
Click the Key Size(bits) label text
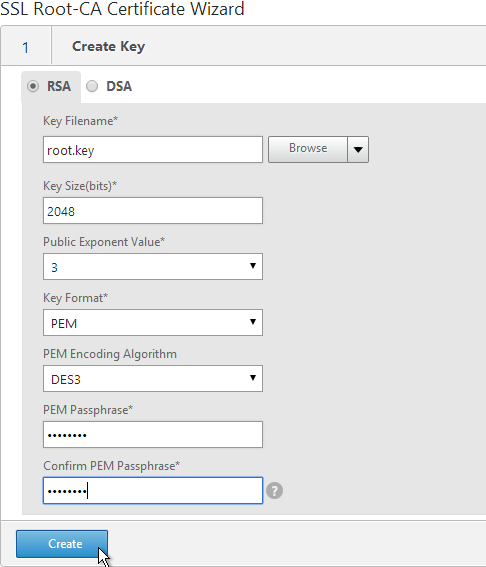coord(80,186)
